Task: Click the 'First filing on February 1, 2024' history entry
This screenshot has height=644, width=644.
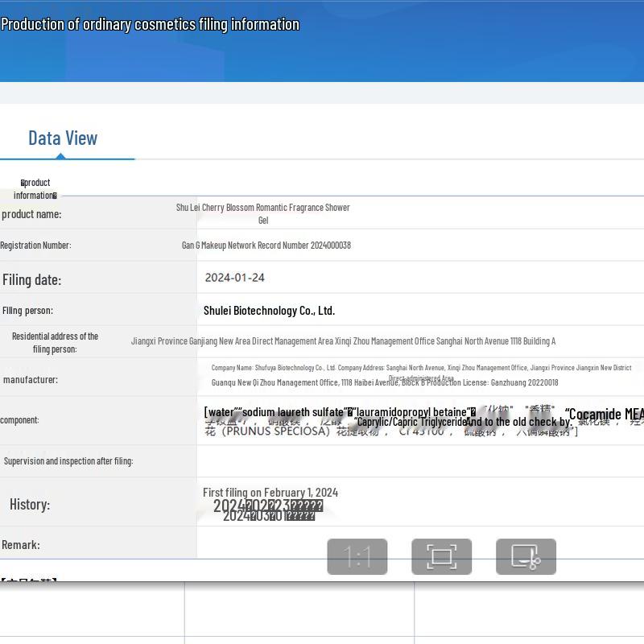Action: click(x=270, y=492)
